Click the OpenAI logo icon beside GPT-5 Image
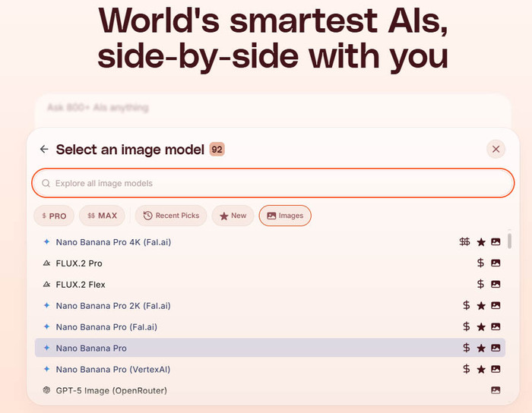Image resolution: width=532 pixels, height=413 pixels. 46,390
